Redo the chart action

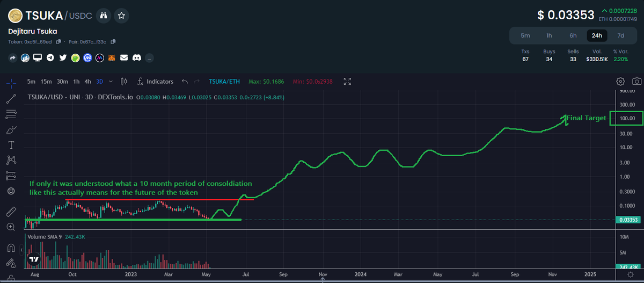pyautogui.click(x=198, y=82)
